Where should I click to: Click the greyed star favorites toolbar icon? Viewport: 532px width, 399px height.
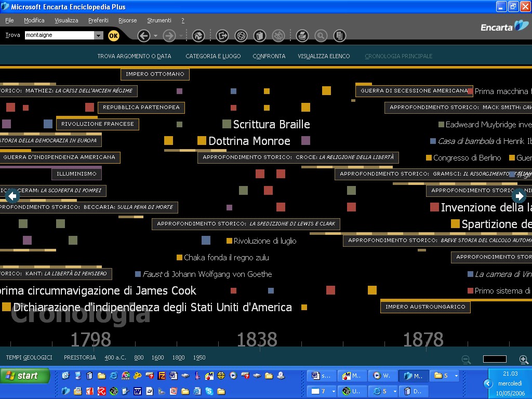pos(278,36)
